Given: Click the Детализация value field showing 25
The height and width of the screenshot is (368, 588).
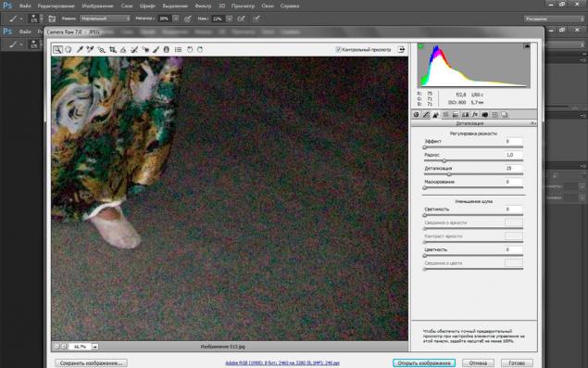Looking at the screenshot, I should coord(513,169).
